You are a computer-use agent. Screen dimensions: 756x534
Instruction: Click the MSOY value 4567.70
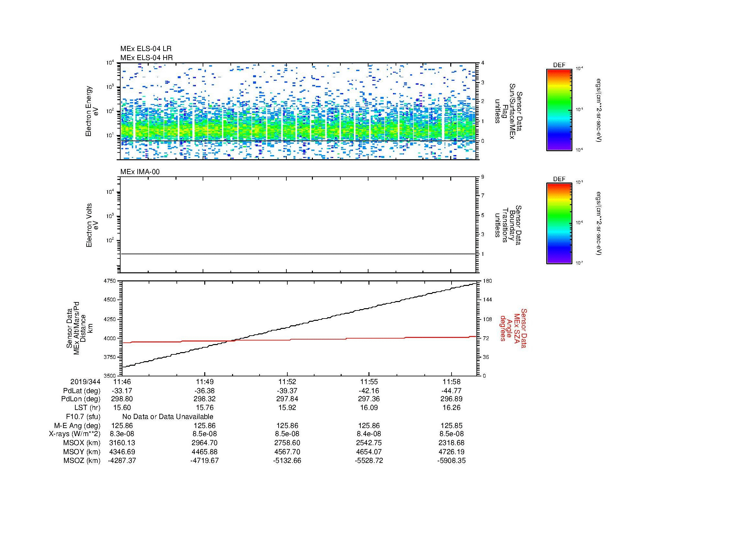pos(287,452)
